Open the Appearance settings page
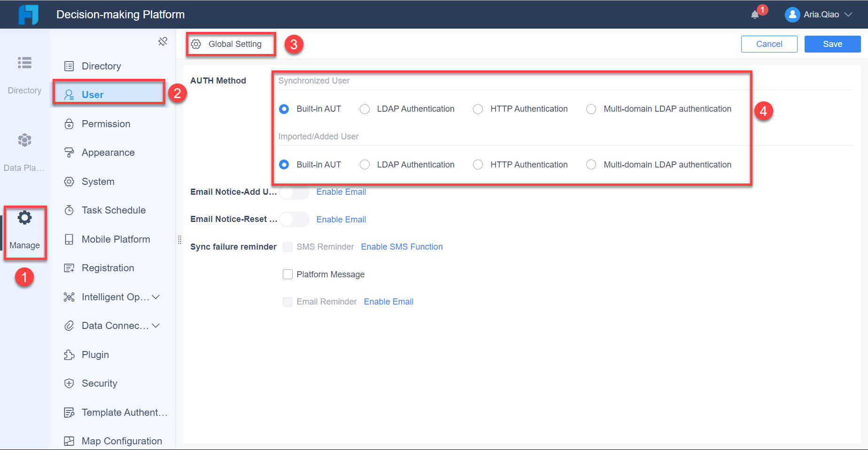 108,153
